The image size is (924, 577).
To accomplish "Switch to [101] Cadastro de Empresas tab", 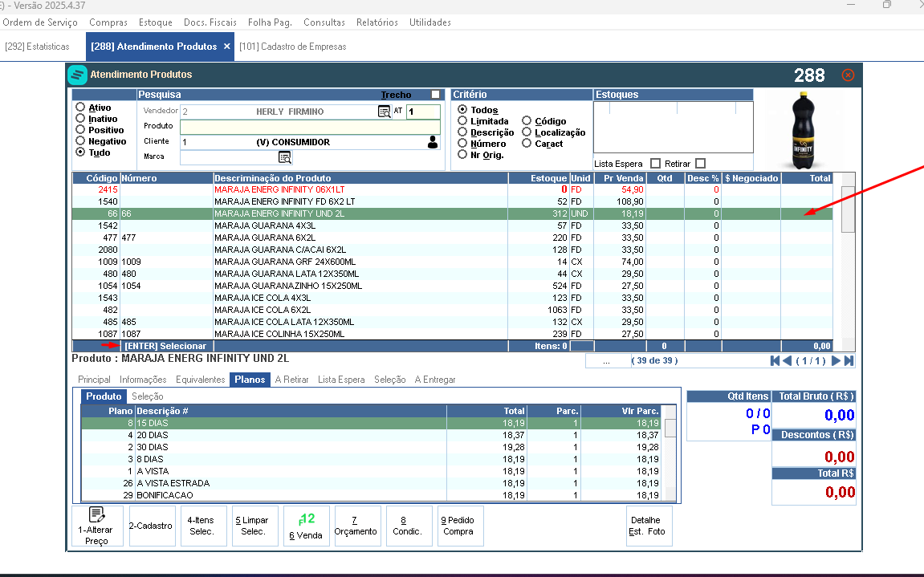I will coord(293,47).
